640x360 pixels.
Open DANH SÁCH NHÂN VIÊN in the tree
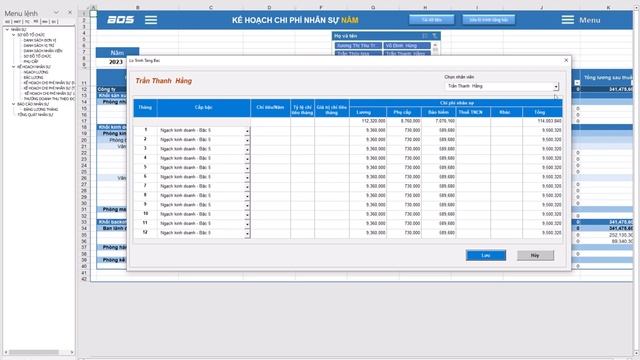(x=43, y=51)
